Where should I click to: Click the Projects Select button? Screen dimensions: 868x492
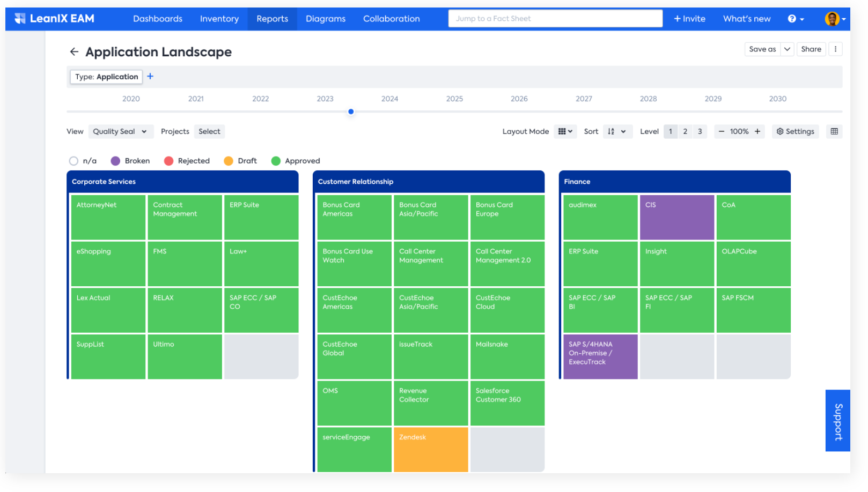tap(209, 131)
